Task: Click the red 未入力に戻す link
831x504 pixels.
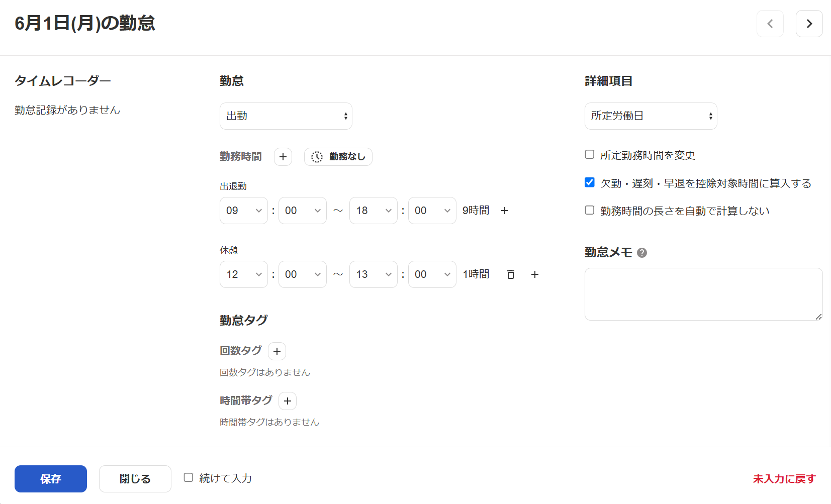Action: [x=784, y=479]
